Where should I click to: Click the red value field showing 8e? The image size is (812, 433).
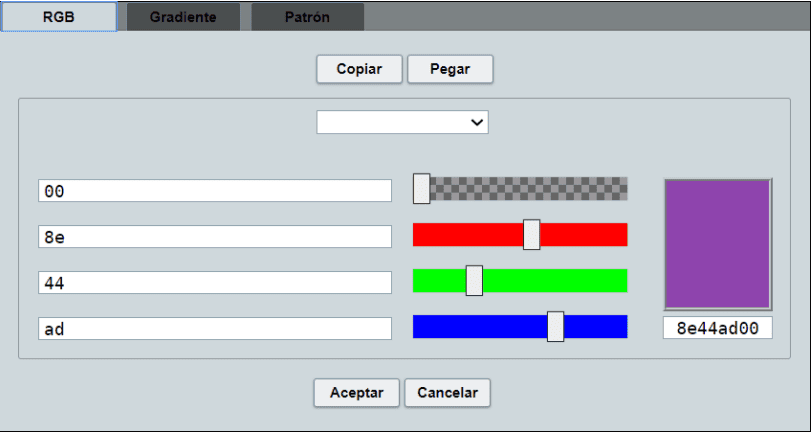[x=214, y=237]
